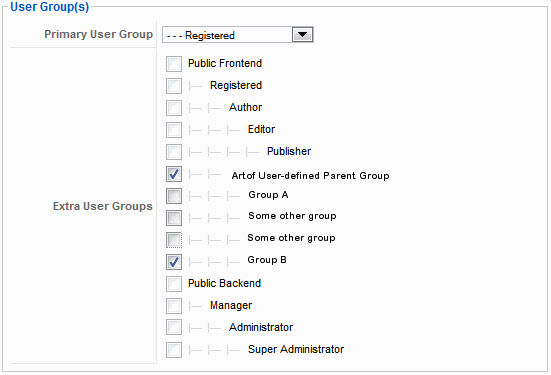
Task: Check the Super Administrator checkbox
Action: click(x=174, y=350)
